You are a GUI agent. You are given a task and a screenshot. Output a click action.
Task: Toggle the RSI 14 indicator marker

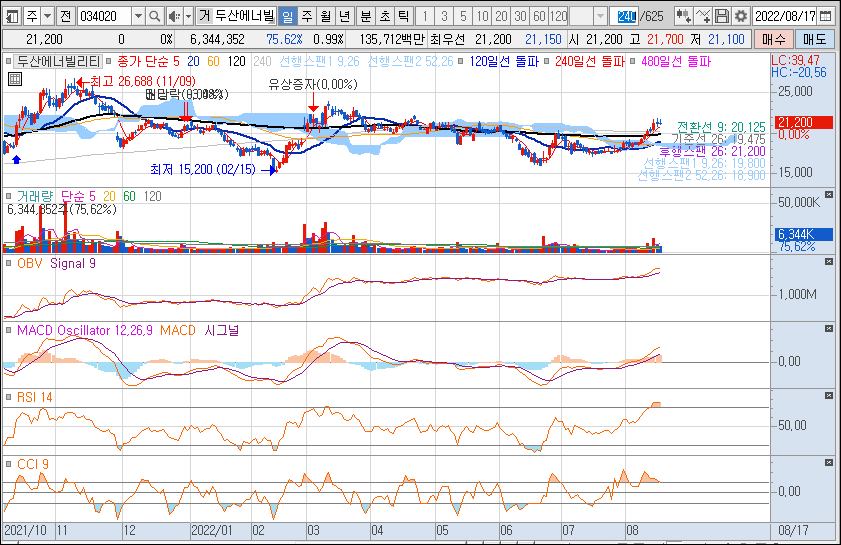pyautogui.click(x=8, y=397)
